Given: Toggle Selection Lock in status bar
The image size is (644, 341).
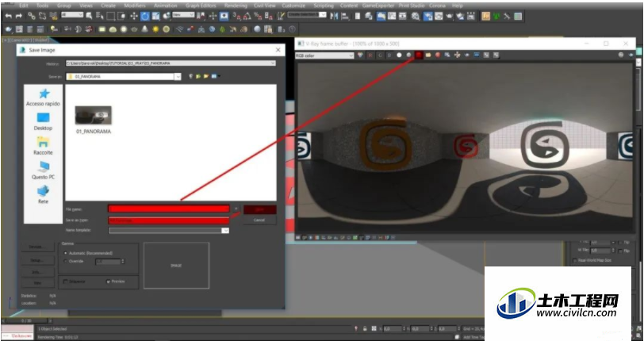Looking at the screenshot, I should [365, 328].
